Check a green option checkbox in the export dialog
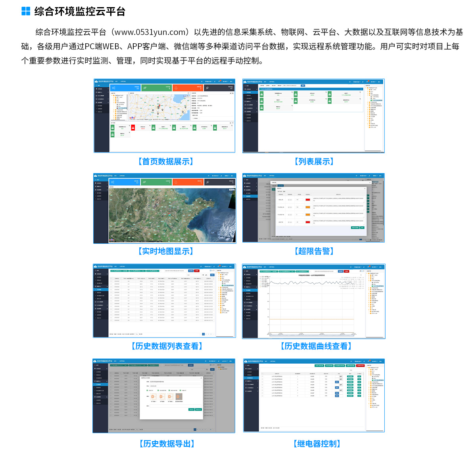The width and height of the screenshot is (476, 455). pos(148,390)
